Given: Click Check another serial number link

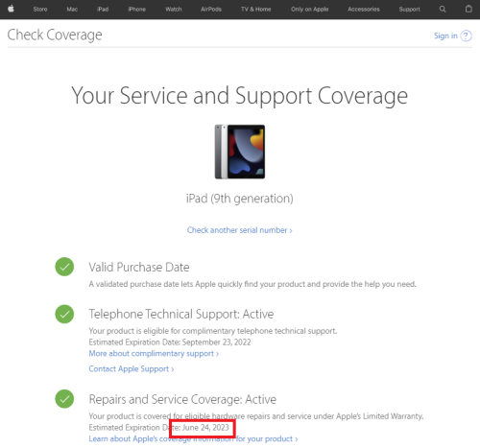Looking at the screenshot, I should (240, 230).
